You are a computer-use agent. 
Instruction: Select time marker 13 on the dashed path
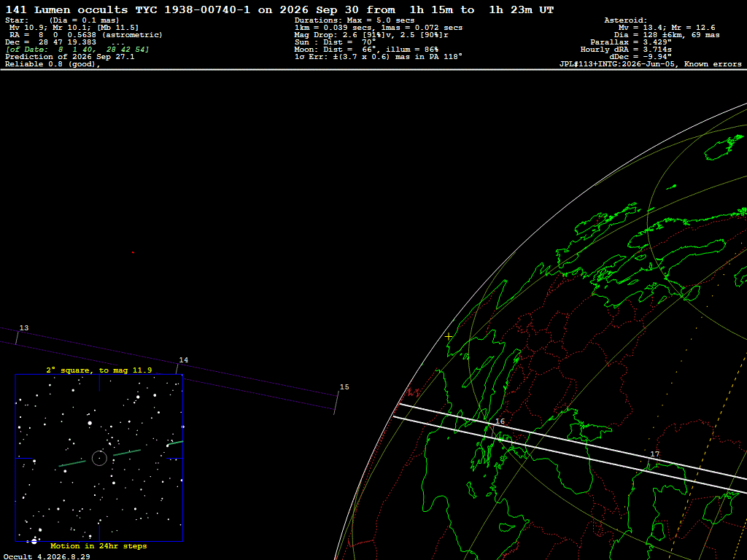24,327
